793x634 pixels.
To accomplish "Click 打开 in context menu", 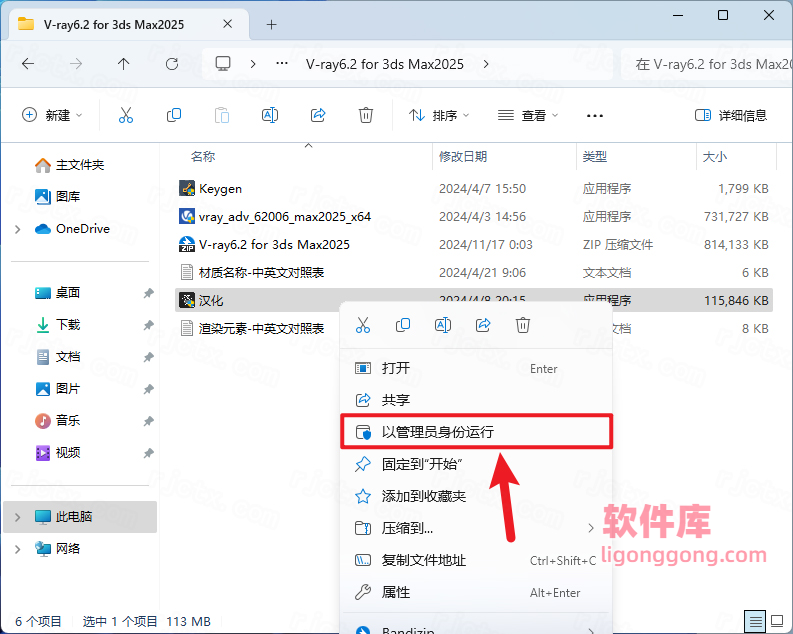I will (477, 368).
